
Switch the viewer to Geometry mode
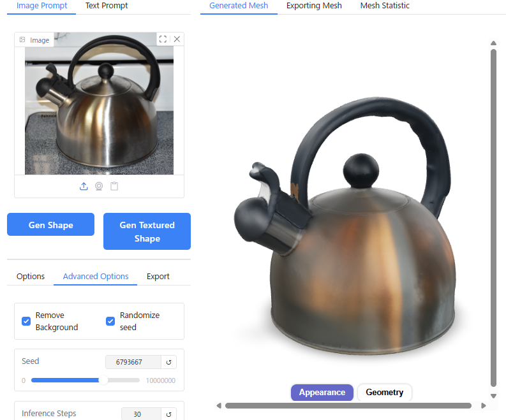click(384, 393)
